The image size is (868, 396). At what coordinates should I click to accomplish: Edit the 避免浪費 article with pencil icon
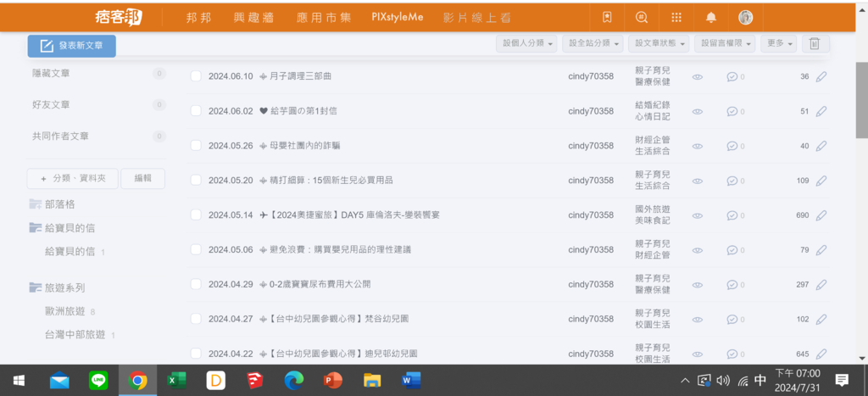[x=821, y=250]
